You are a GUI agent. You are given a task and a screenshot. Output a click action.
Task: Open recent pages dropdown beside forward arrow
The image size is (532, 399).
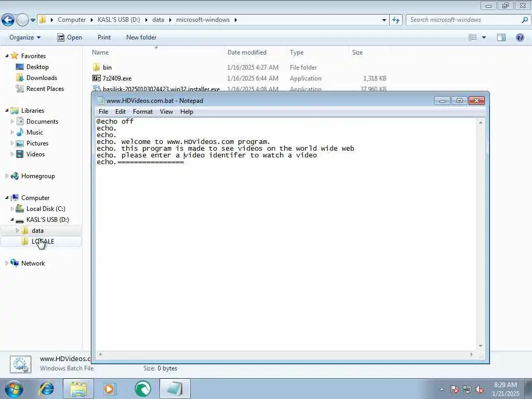pos(33,20)
